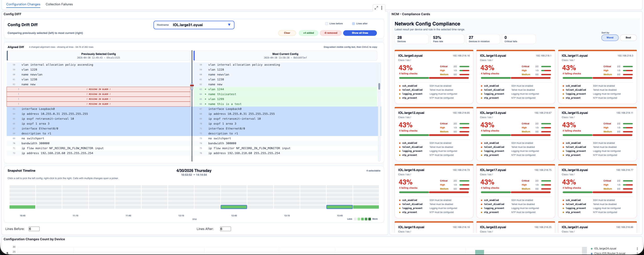
Task: Open the IOL.large13.oyuai compliance card title
Action: click(x=493, y=113)
